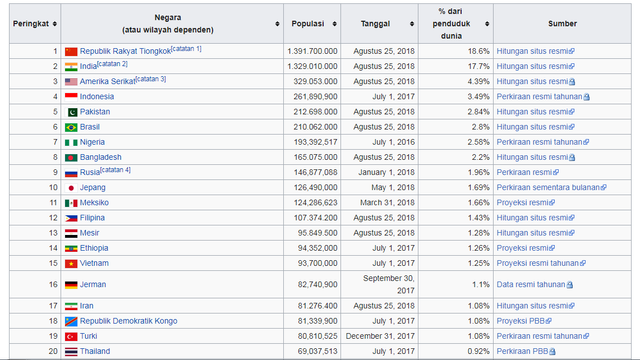This screenshot has width=640, height=360.
Task: Click the Iran flag icon
Action: (71, 306)
